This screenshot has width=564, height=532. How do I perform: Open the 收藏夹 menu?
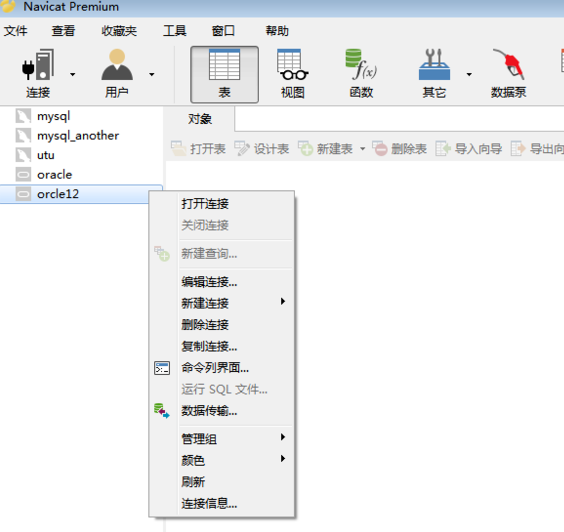pos(119,31)
